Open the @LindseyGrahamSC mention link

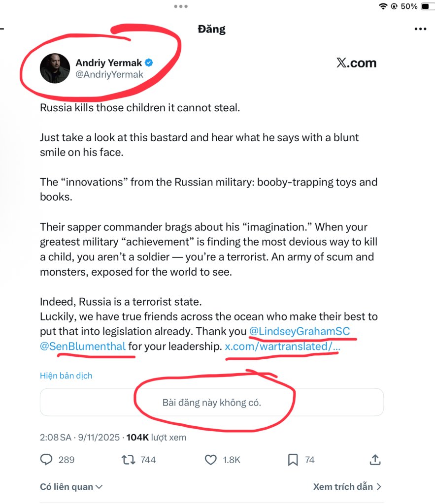point(300,331)
